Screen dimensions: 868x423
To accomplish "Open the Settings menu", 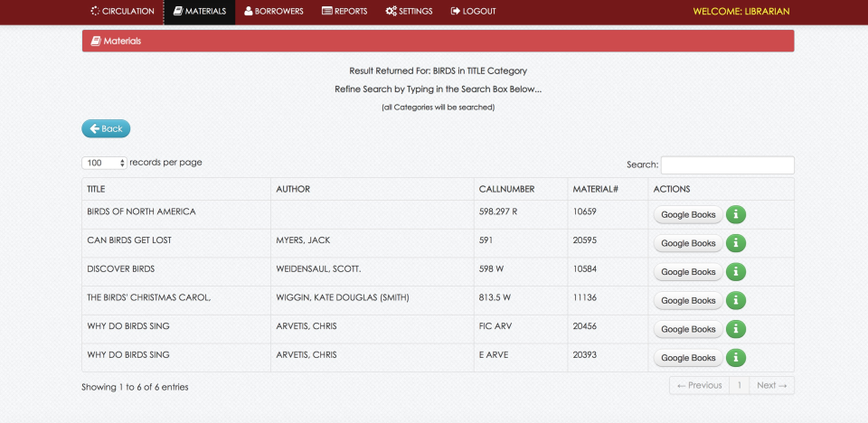I will point(409,11).
